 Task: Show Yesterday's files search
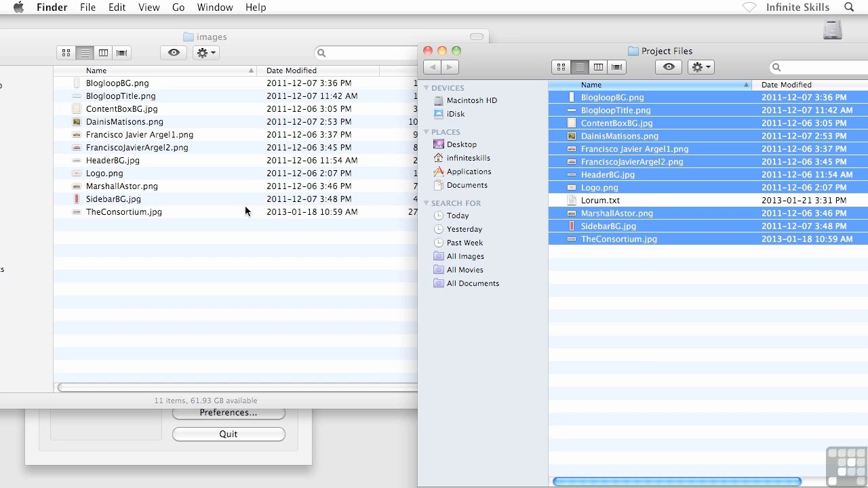tap(458, 229)
